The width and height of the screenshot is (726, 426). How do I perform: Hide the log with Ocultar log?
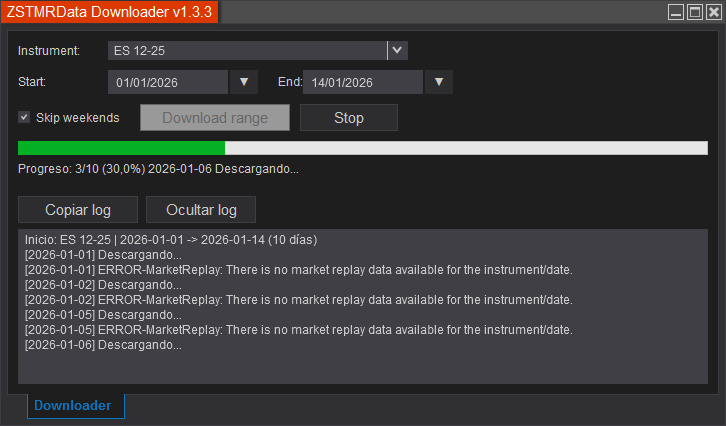(201, 210)
